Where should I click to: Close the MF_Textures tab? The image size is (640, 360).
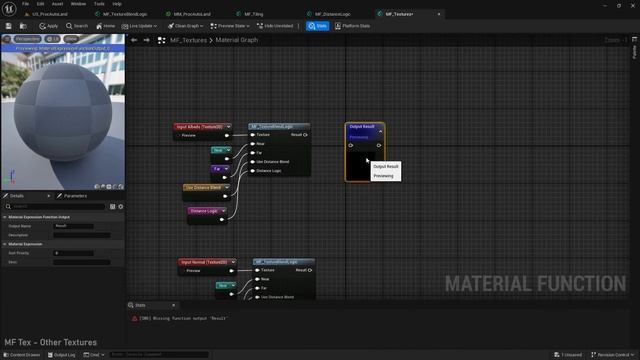click(439, 14)
